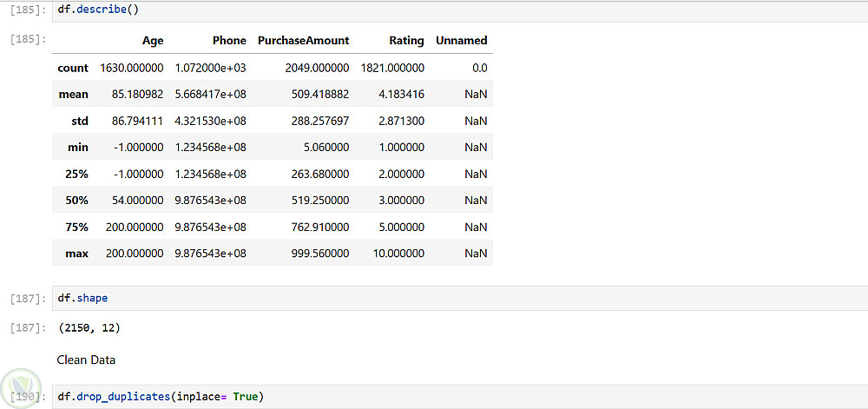Select the min row label

pyautogui.click(x=79, y=148)
